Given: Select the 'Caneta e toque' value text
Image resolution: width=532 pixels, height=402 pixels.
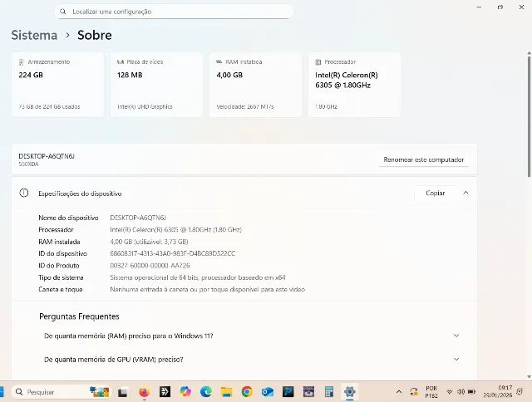Looking at the screenshot, I should [208, 290].
